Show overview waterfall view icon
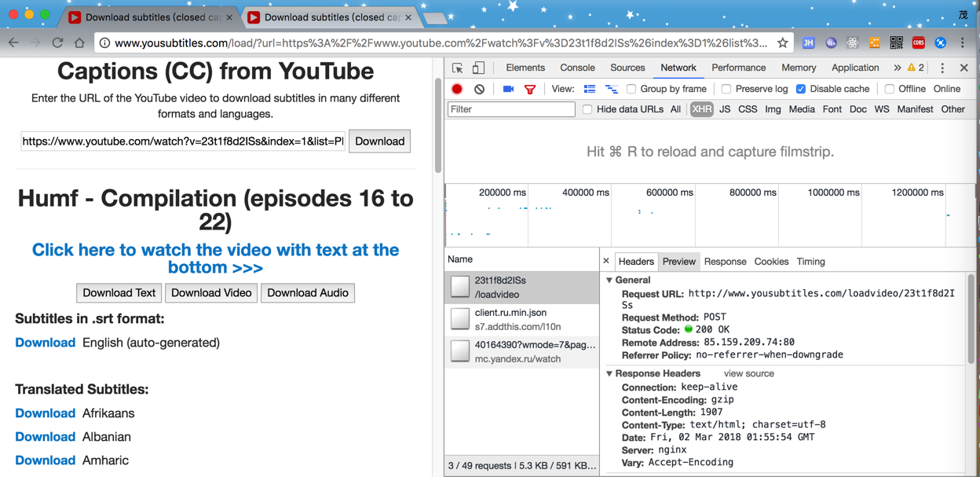Screen dimensions: 980x477 (x=612, y=90)
